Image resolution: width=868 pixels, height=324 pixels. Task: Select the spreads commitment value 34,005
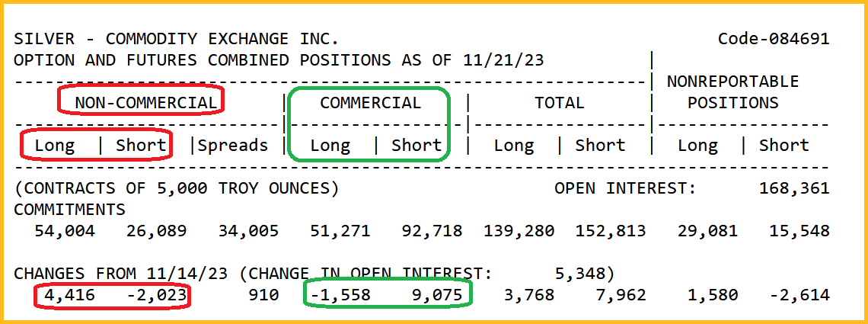tap(248, 231)
